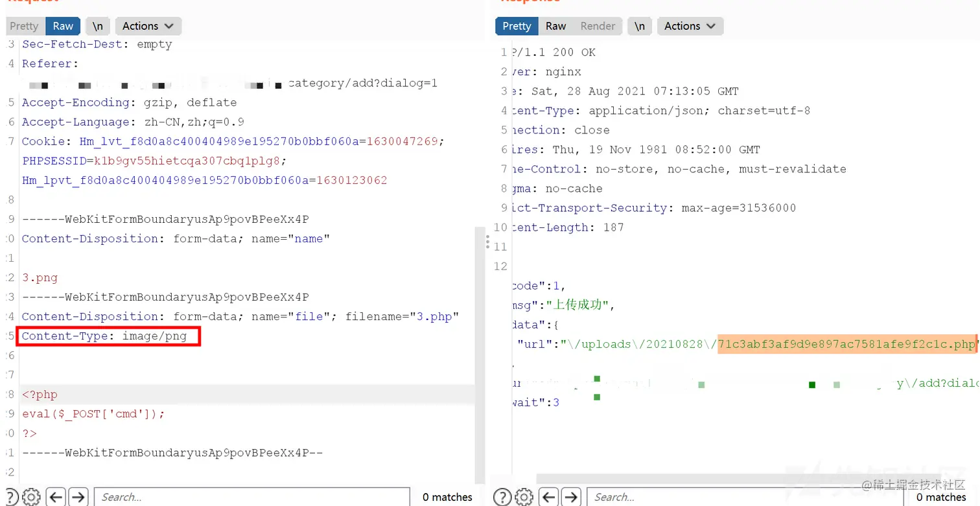
Task: Click the Request panel vertical scrollbar
Action: click(x=480, y=355)
